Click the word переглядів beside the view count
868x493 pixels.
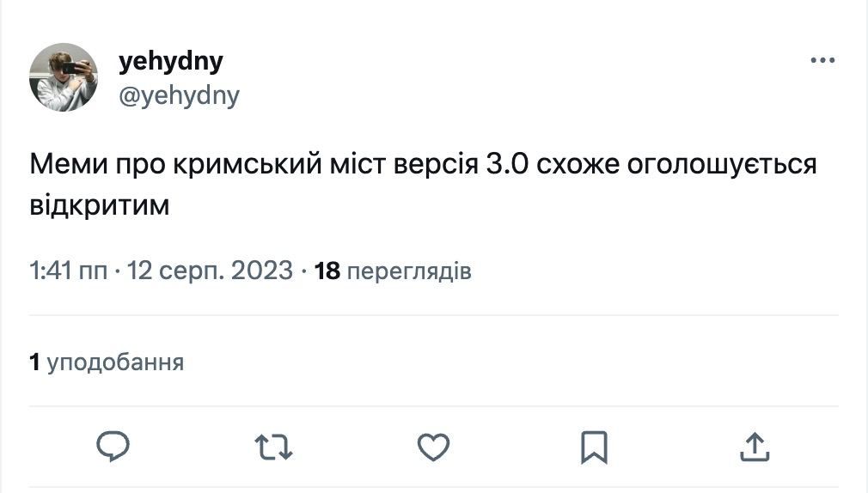point(409,272)
